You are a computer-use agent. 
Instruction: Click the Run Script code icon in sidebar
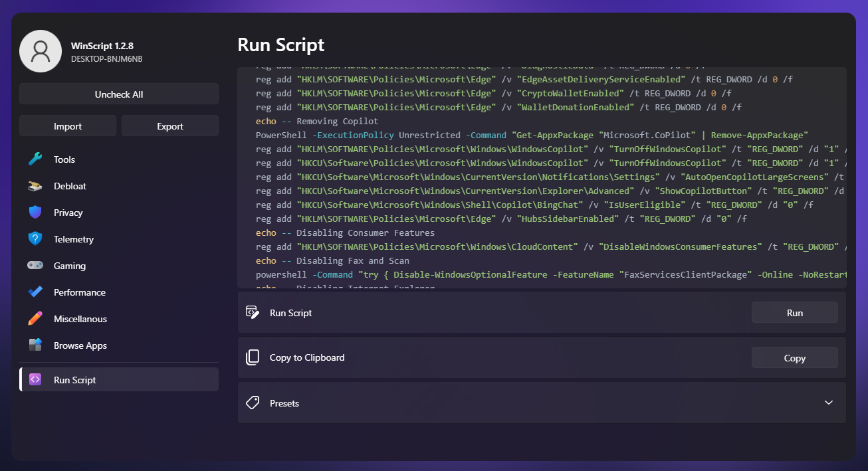click(35, 380)
